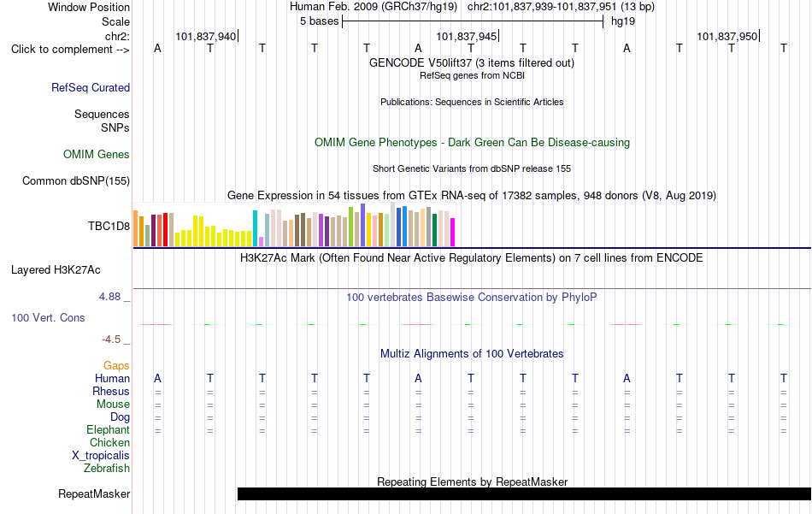This screenshot has height=514, width=812.
Task: Click 'Multiz Alignments of 100 Vertebrates' title
Action: pyautogui.click(x=472, y=354)
